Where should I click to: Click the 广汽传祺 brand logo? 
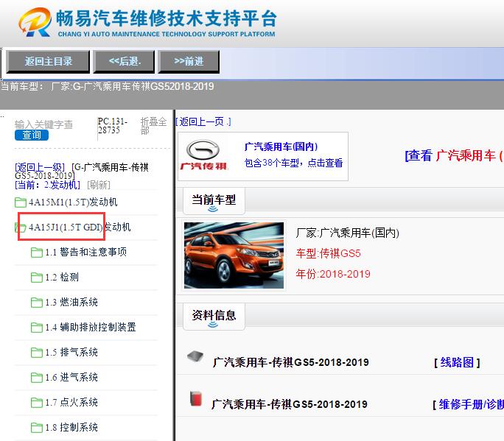click(x=203, y=155)
